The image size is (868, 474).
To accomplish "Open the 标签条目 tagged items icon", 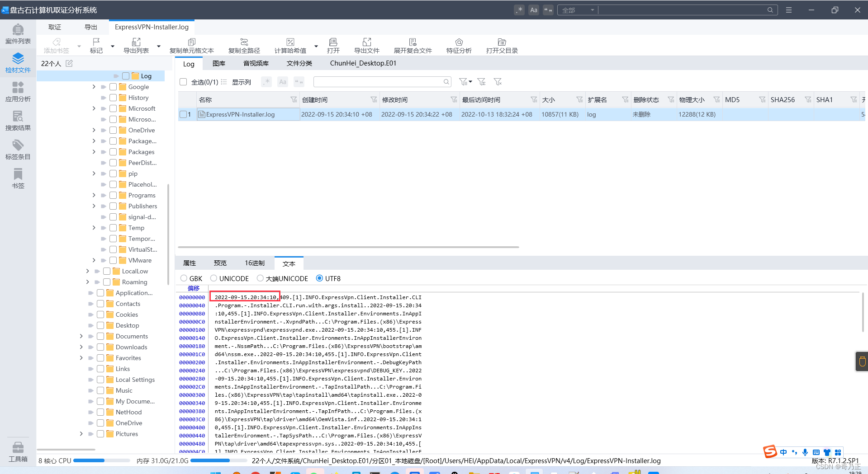I will pos(18,150).
